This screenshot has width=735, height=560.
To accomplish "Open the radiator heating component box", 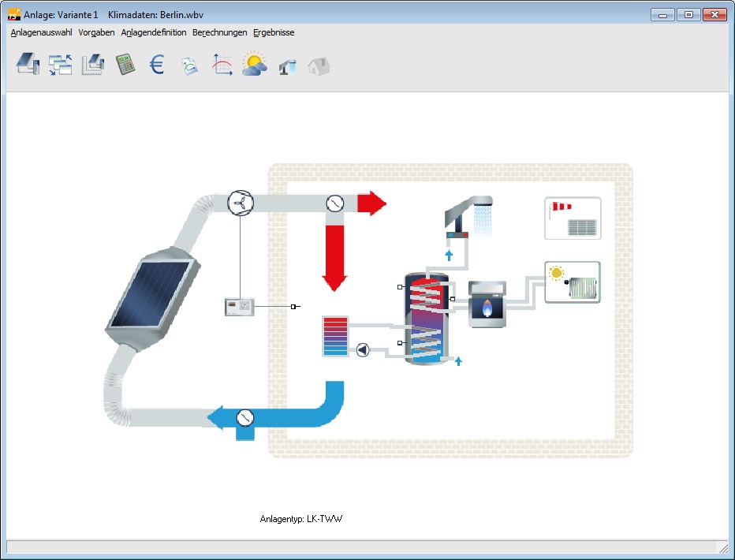I will (x=573, y=282).
